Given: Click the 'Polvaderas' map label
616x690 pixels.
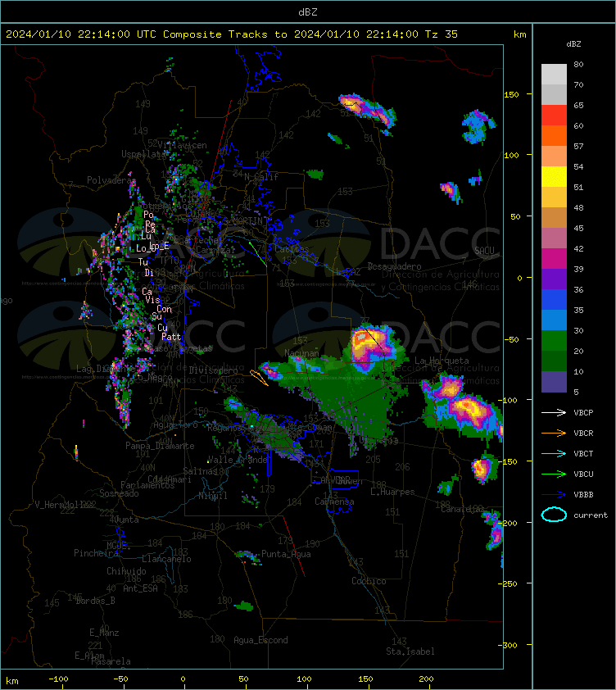Looking at the screenshot, I should click(x=111, y=180).
